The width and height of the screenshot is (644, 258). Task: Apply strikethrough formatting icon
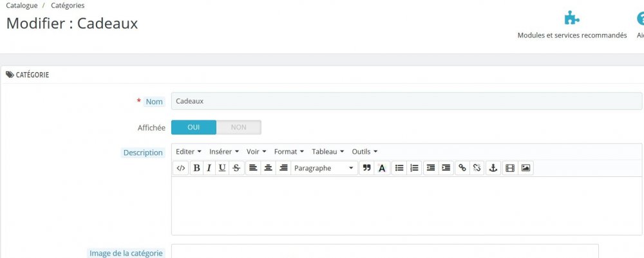(x=236, y=168)
